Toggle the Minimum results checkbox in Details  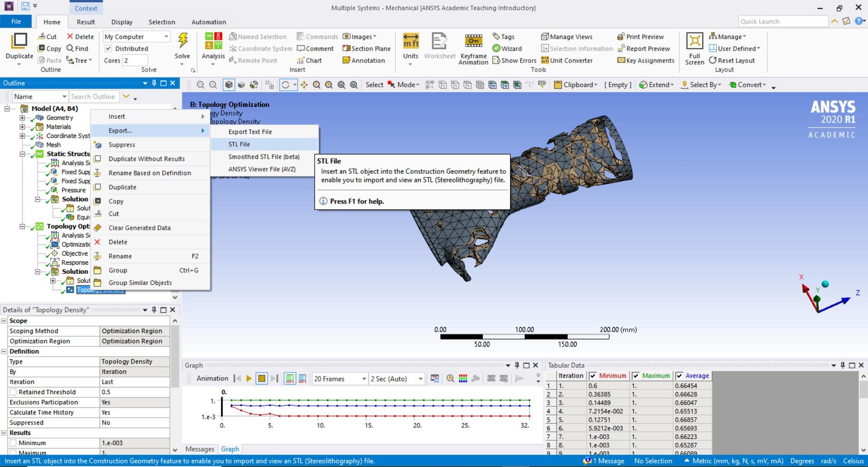[13, 443]
